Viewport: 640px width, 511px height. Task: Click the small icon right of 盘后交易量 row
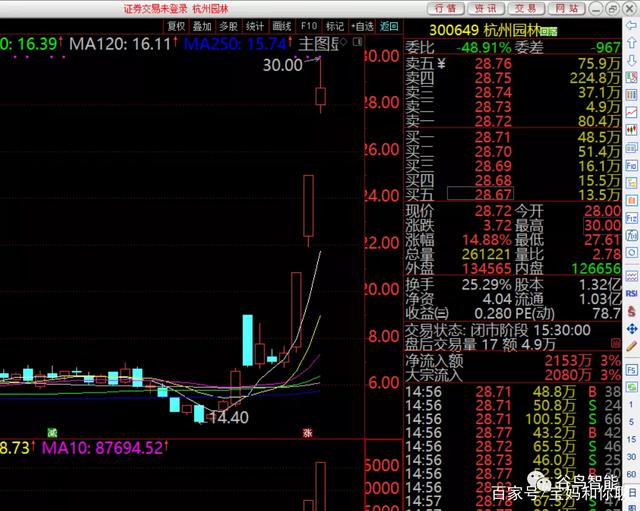(x=616, y=343)
